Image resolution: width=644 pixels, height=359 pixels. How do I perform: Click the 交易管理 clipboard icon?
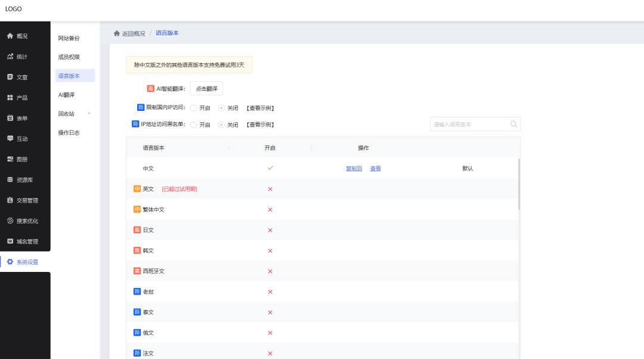(x=10, y=200)
